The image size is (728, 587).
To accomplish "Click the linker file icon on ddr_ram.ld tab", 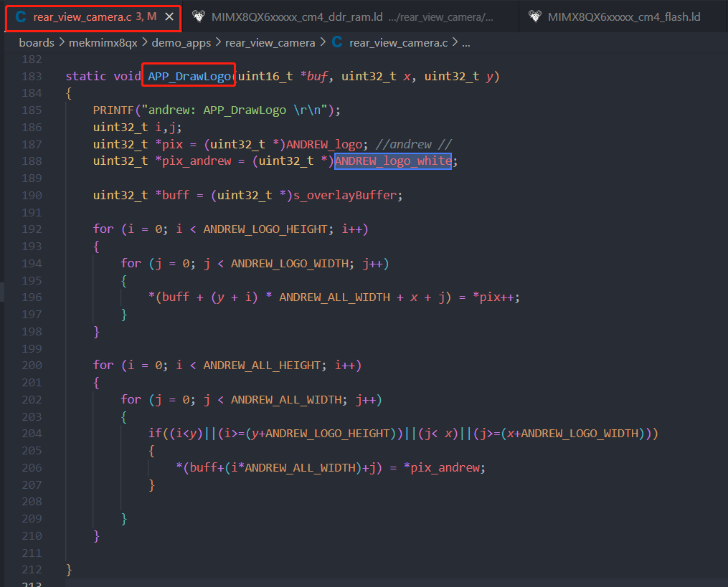I will (x=199, y=16).
